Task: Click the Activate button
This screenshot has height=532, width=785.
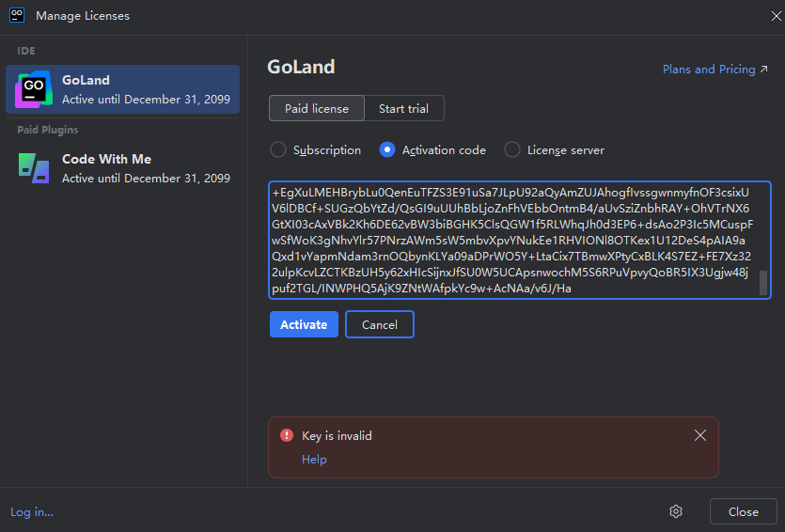Action: pos(304,324)
